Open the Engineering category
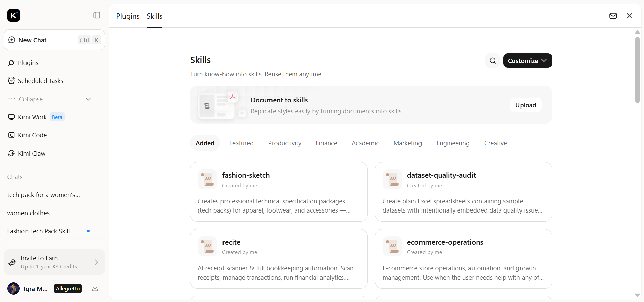The image size is (644, 302). pos(453,143)
